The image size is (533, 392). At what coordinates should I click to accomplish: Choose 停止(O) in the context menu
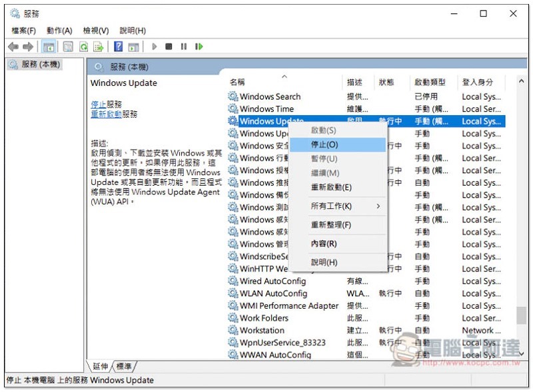point(338,144)
